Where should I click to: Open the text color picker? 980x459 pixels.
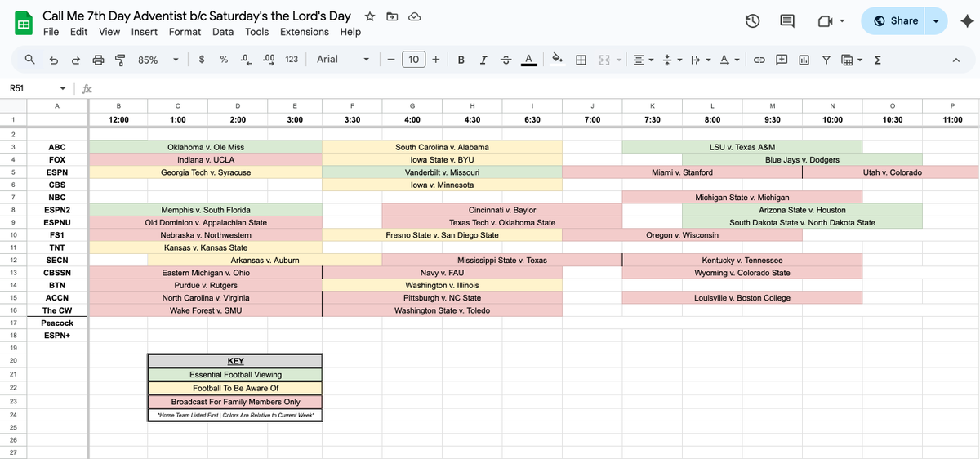click(528, 59)
